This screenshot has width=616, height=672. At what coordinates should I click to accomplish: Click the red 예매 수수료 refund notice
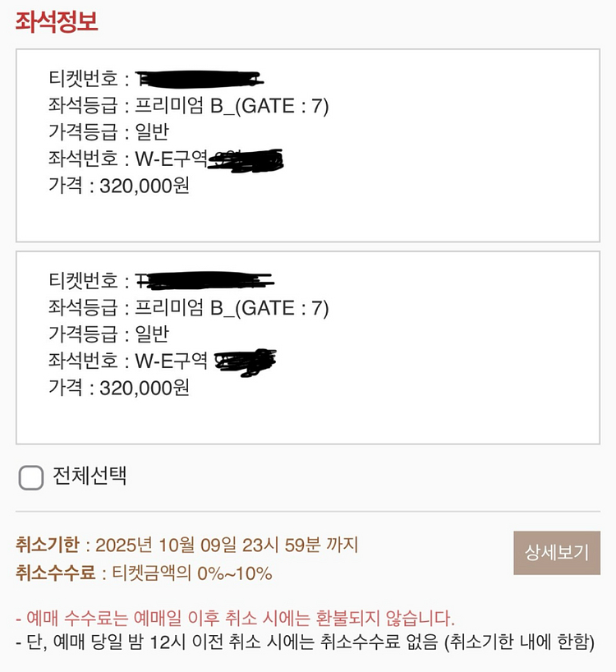(235, 618)
